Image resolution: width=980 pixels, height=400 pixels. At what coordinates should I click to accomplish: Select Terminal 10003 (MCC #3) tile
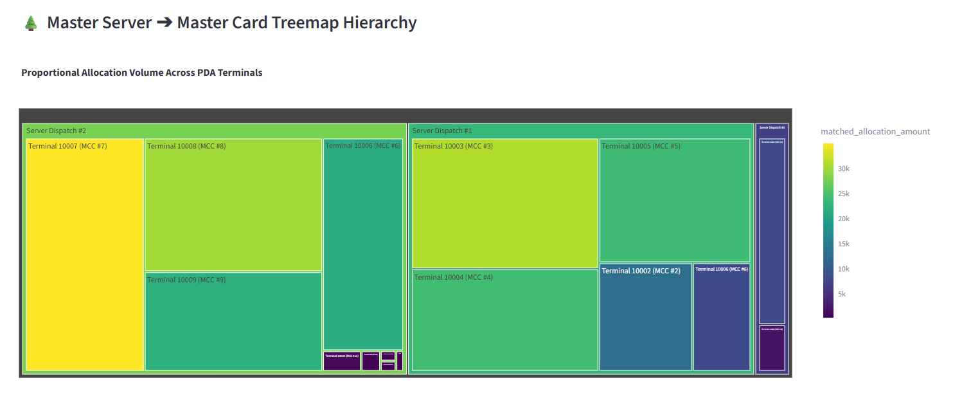505,203
